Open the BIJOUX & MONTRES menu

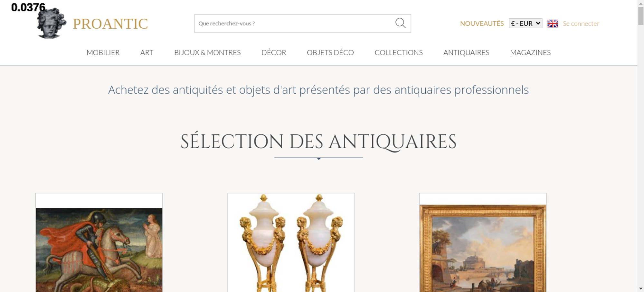coord(207,52)
